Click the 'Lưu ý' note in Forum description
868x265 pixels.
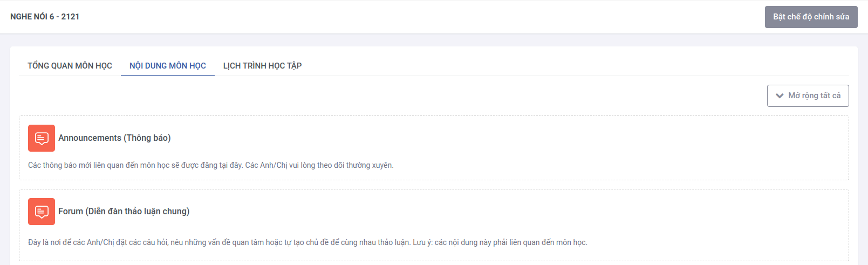click(422, 242)
